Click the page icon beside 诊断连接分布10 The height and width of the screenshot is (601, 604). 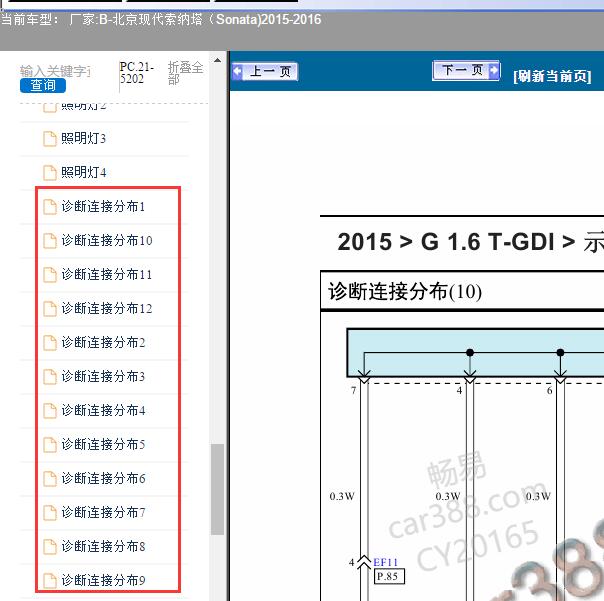[50, 240]
